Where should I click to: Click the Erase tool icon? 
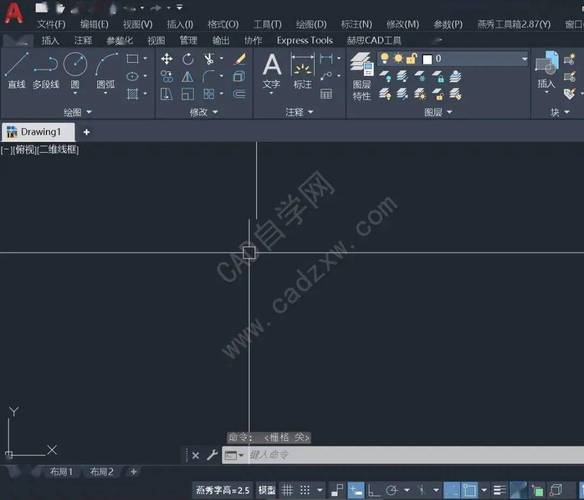coord(240,59)
